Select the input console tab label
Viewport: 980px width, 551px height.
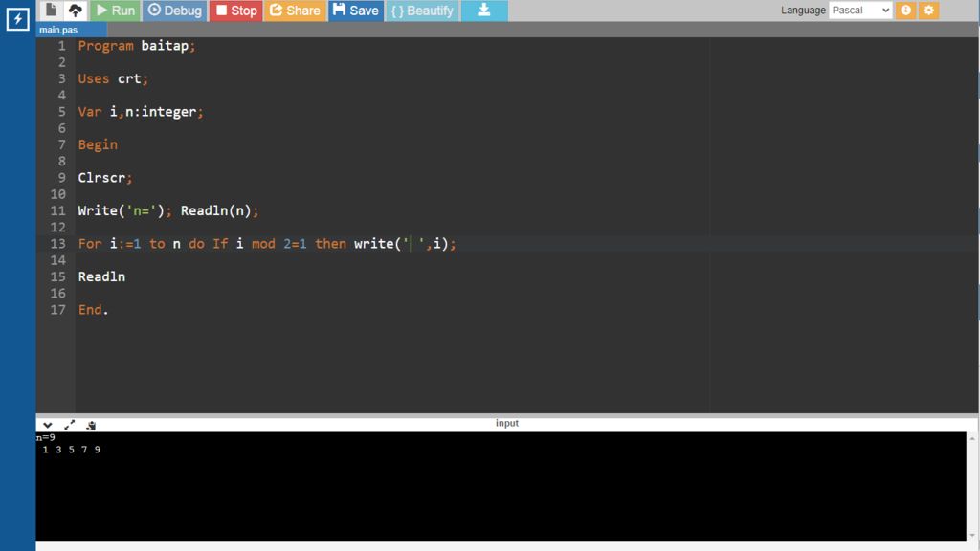pyautogui.click(x=507, y=423)
